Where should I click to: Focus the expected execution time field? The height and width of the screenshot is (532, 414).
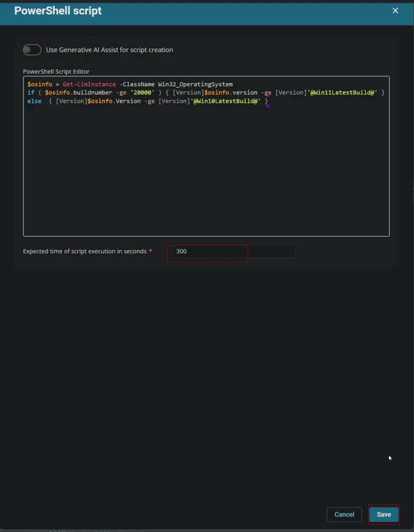tap(234, 252)
